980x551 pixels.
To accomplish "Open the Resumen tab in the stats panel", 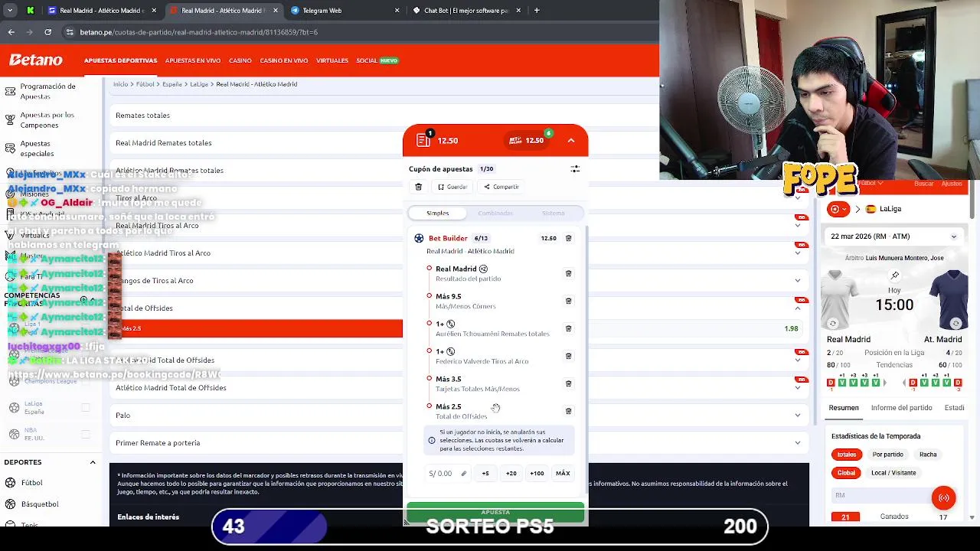I will pyautogui.click(x=844, y=408).
